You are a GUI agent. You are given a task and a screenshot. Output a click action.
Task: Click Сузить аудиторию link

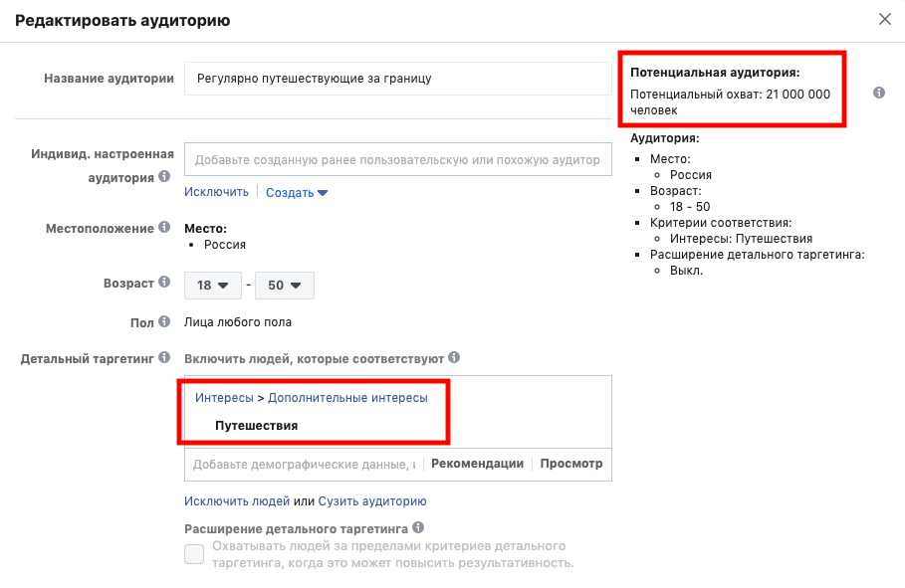coord(372,500)
